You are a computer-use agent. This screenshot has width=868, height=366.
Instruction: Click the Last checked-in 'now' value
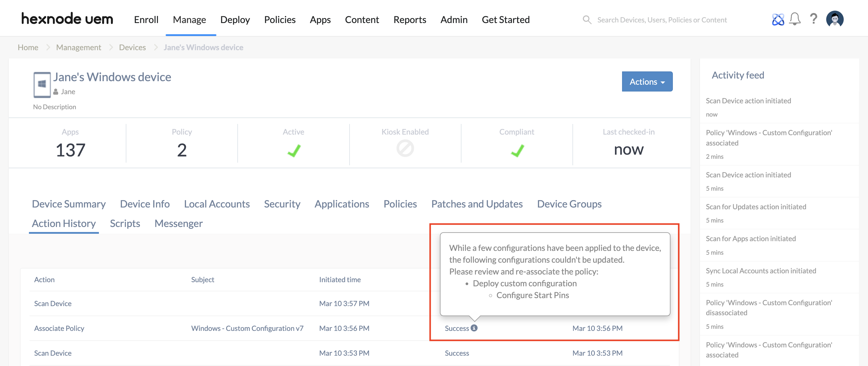[629, 149]
